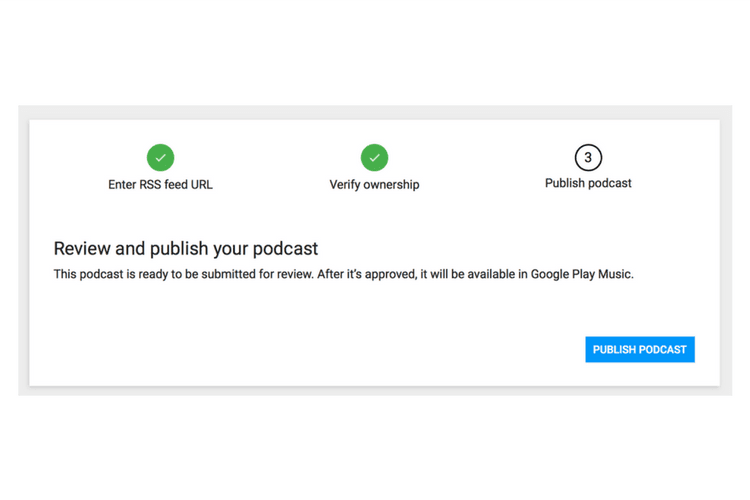The image size is (750, 500).
Task: Open the Verify ownership step label
Action: tap(375, 185)
